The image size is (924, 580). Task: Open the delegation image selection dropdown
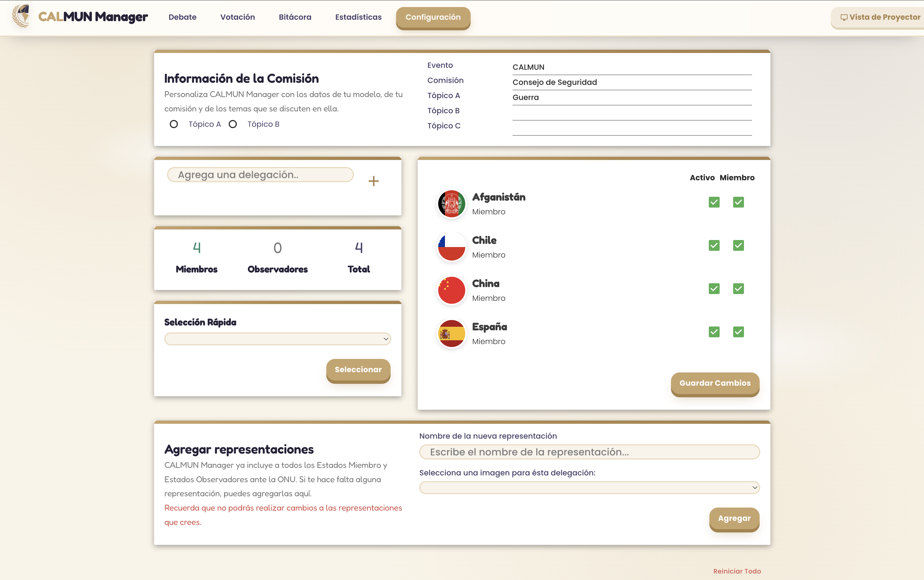[590, 488]
